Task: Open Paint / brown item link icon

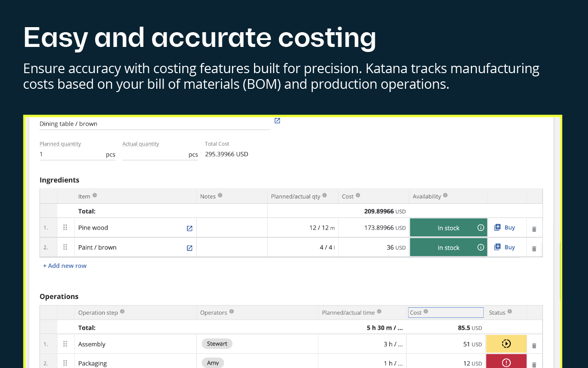Action: [x=189, y=248]
